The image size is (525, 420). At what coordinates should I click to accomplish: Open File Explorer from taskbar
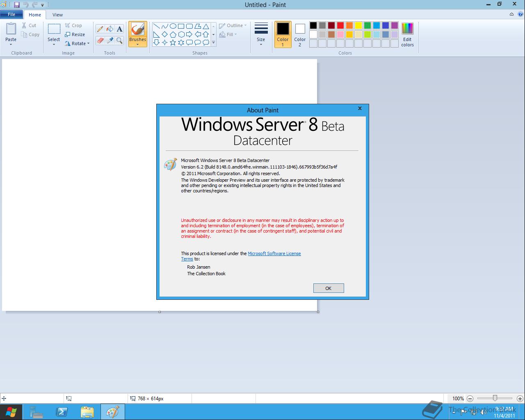87,412
